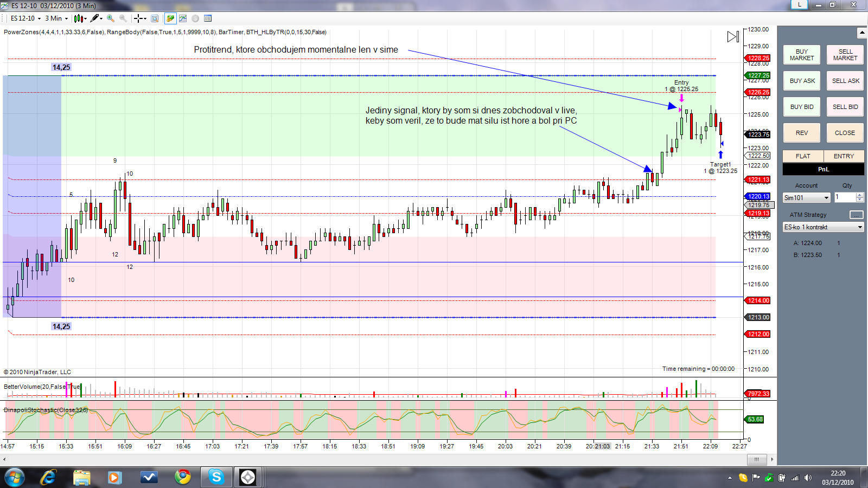Viewport: 868px width, 488px height.
Task: Click the zoom in magnifier icon
Action: [x=111, y=18]
